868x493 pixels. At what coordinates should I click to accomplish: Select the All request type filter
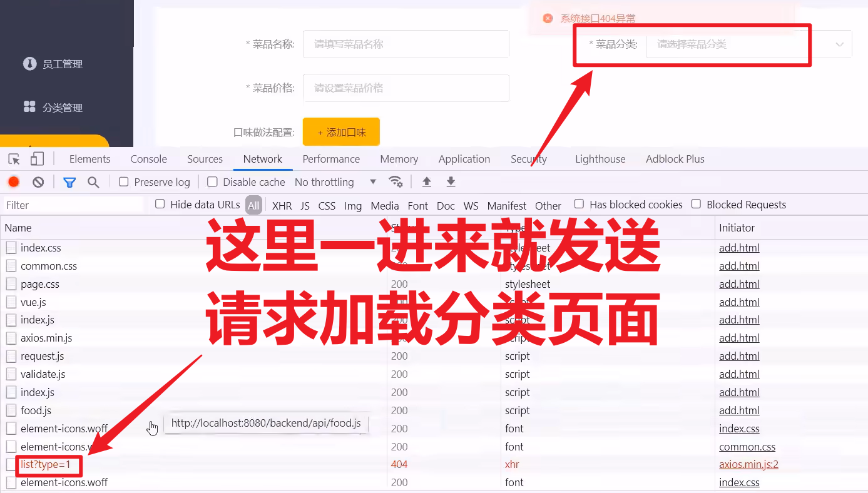(x=253, y=205)
